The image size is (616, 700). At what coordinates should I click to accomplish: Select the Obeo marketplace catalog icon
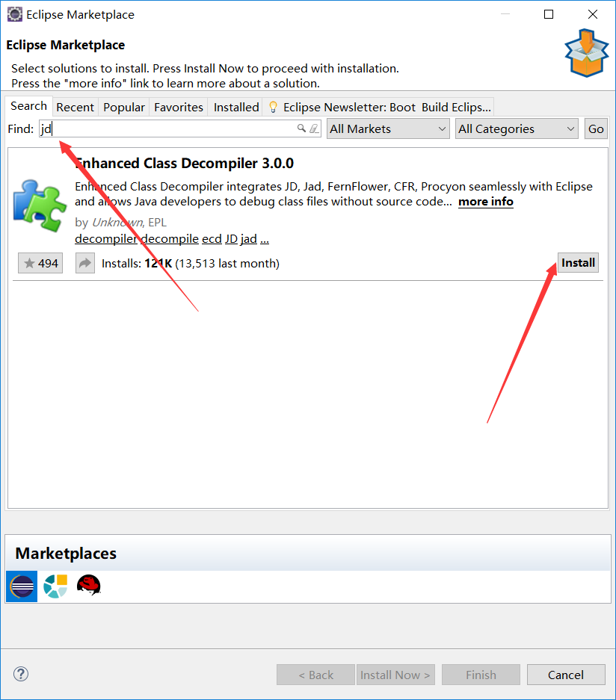tap(55, 586)
